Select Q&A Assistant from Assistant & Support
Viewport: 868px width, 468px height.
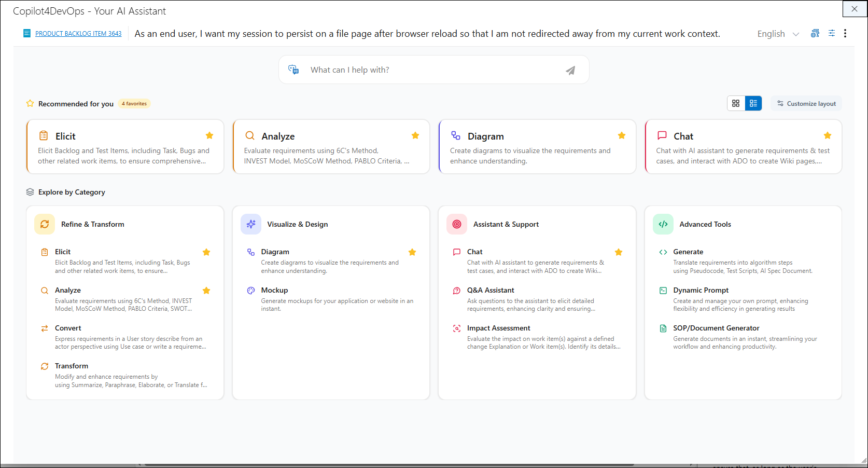tap(490, 290)
